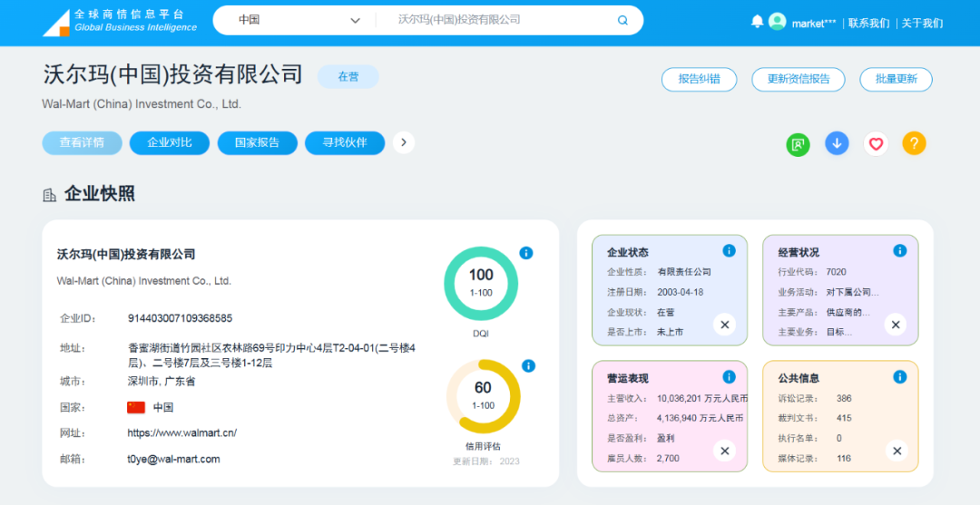Image resolution: width=980 pixels, height=505 pixels.
Task: Click 总资产 value 4,136,940 万元人民币
Action: point(700,418)
